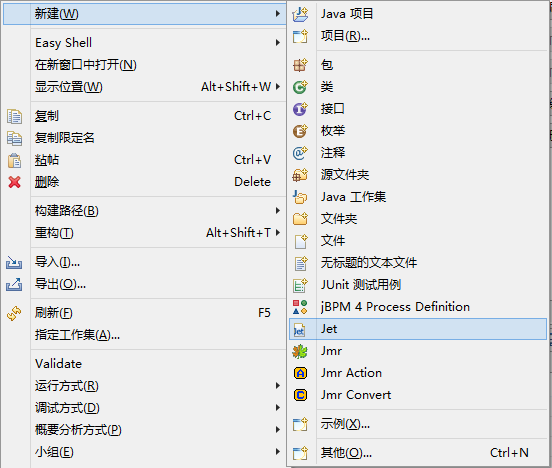Expand the Easy Shell submenu arrow
This screenshot has width=552, height=468.
click(x=278, y=43)
